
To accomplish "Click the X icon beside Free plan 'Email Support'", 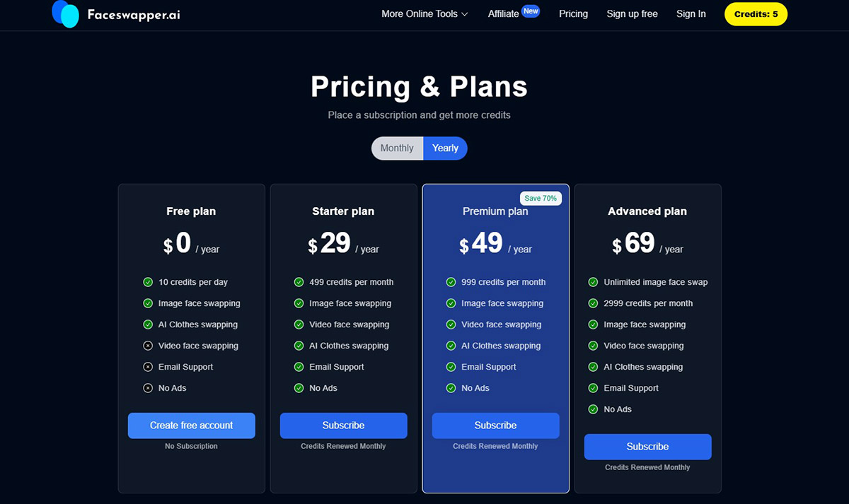I will [x=148, y=367].
